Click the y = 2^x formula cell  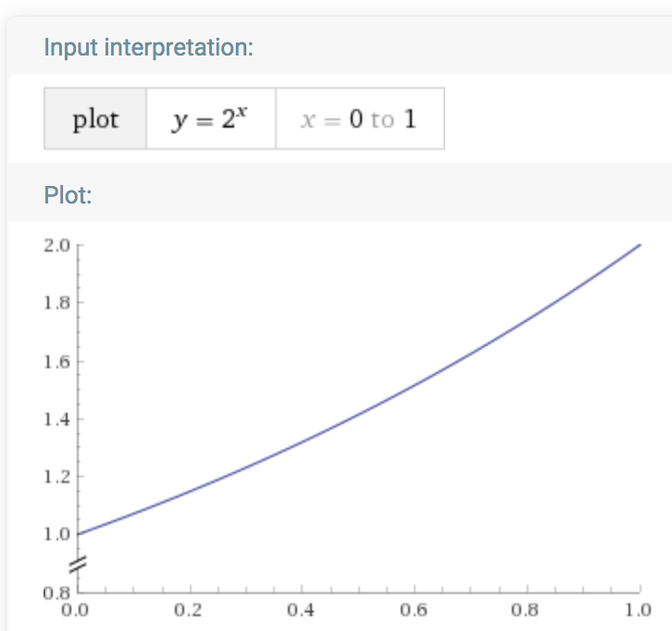(211, 119)
